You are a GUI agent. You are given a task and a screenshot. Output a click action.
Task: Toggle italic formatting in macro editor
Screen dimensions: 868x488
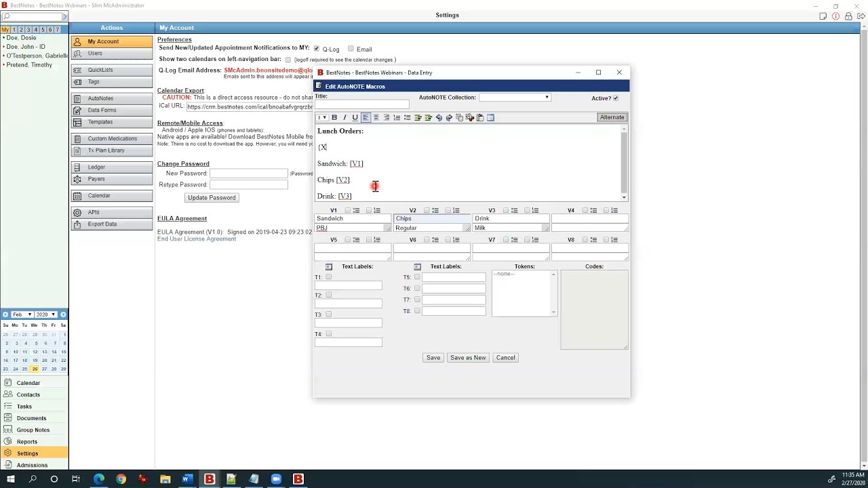(x=344, y=117)
